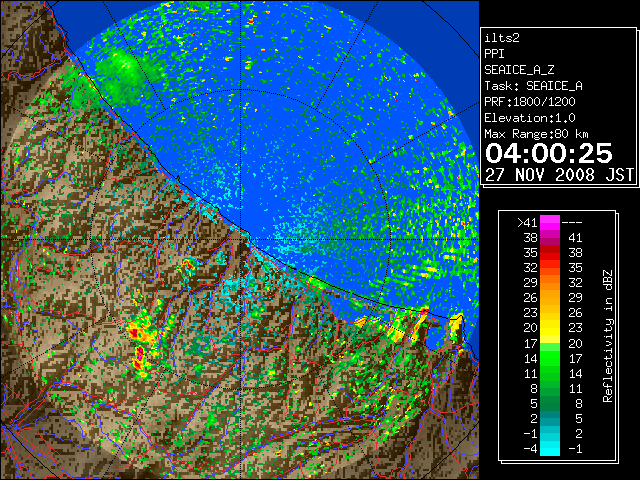Click the "Max Range:80 km" line
640x480 pixels.
[x=536, y=134]
